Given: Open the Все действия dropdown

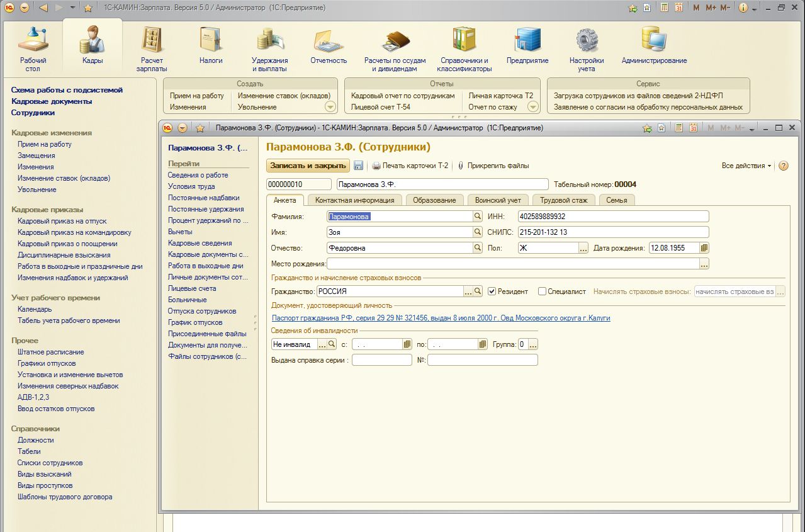Looking at the screenshot, I should (x=746, y=166).
